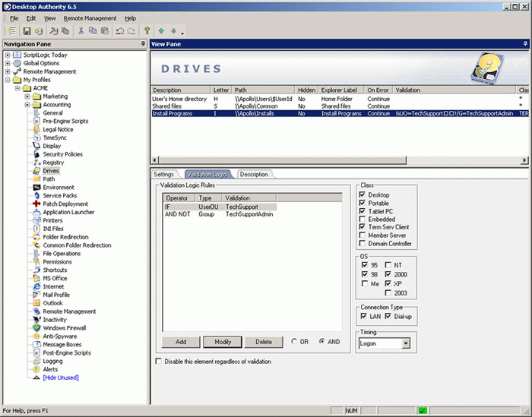Screen dimensions: 532x417
Task: Sort by the Explorer Label column header
Action: pyautogui.click(x=341, y=90)
